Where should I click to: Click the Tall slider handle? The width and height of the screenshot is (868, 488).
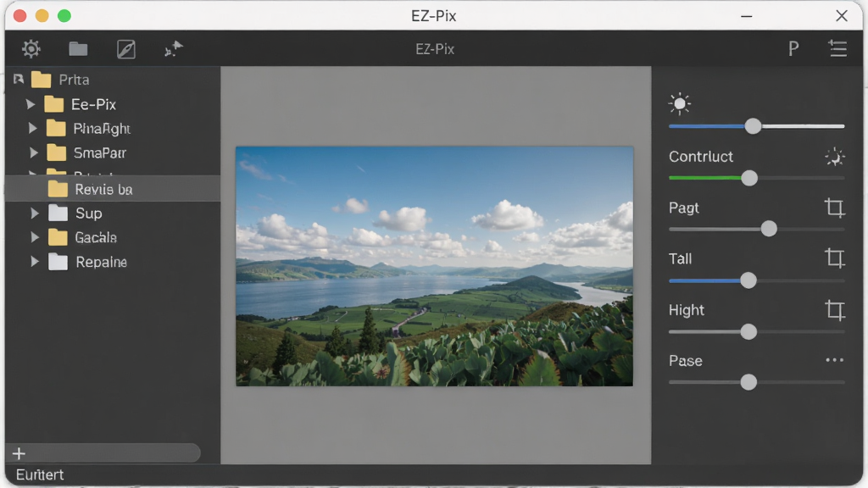[x=748, y=280]
